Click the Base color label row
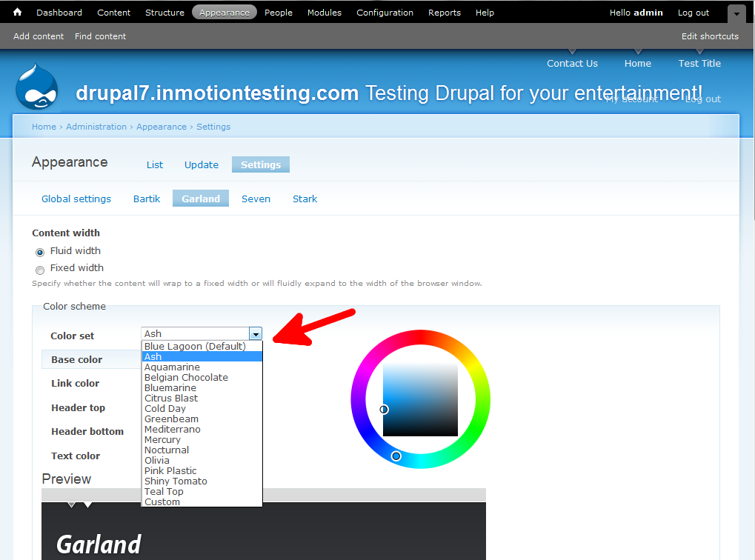Image resolution: width=755 pixels, height=560 pixels. click(x=91, y=359)
